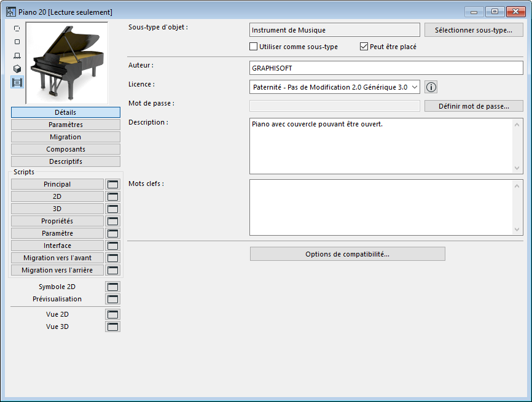Open Migration vers l'avant window icon
Viewport: 532px width, 402px height.
[112, 258]
